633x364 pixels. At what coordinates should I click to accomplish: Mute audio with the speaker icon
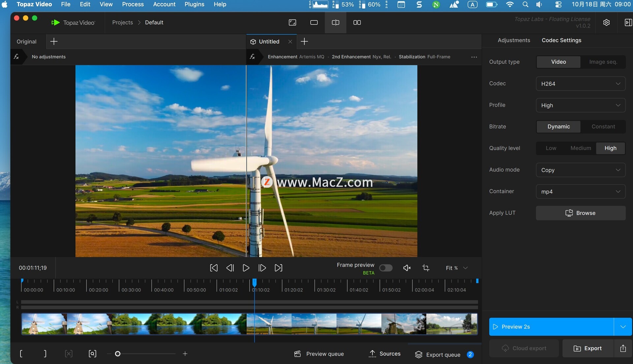click(x=407, y=268)
